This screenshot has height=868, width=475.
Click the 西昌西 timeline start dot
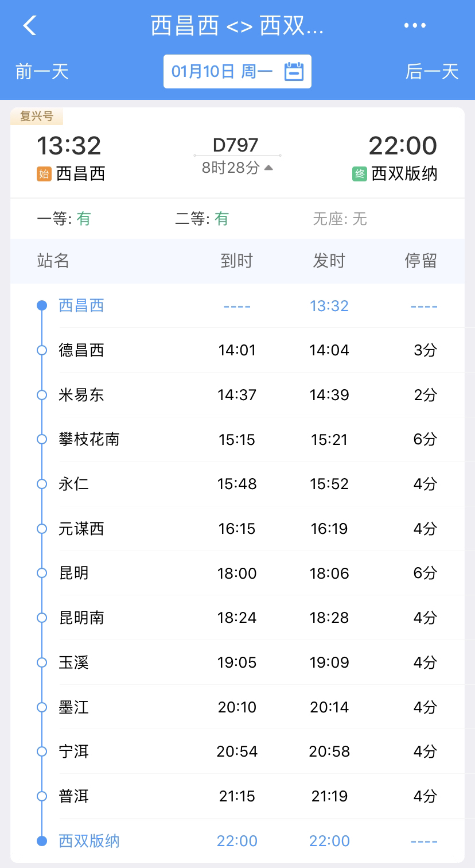tap(42, 305)
